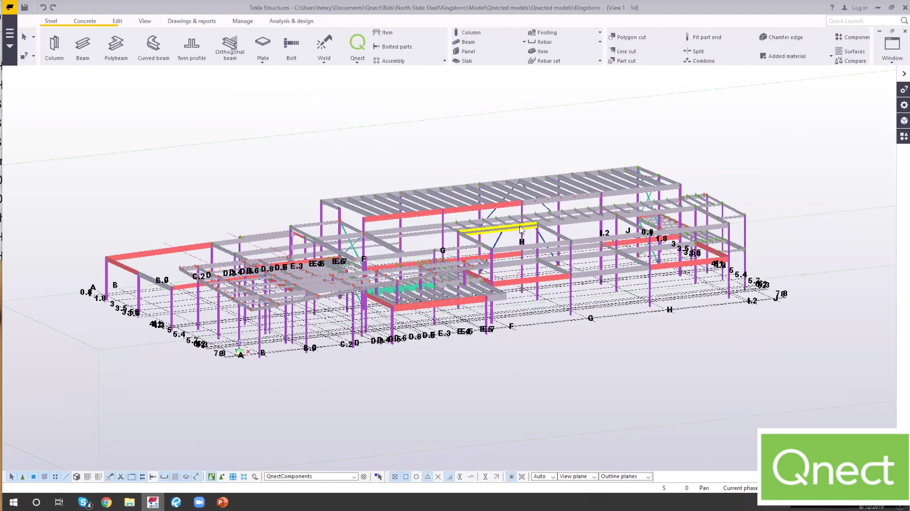Screen dimensions: 910x511
Task: Activate the Weld tool
Action: [x=324, y=48]
